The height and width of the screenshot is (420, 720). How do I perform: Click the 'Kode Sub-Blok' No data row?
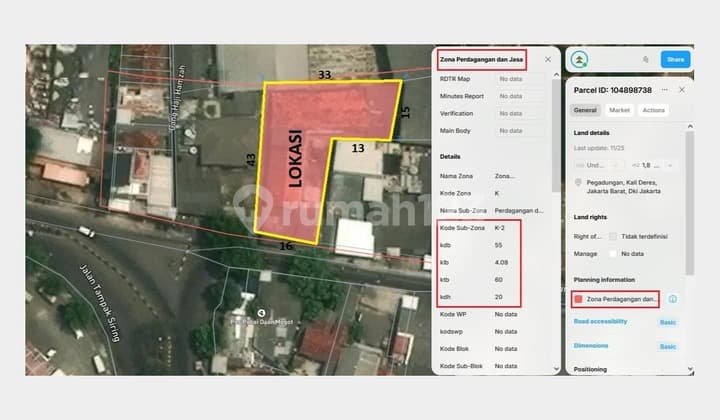click(x=478, y=366)
